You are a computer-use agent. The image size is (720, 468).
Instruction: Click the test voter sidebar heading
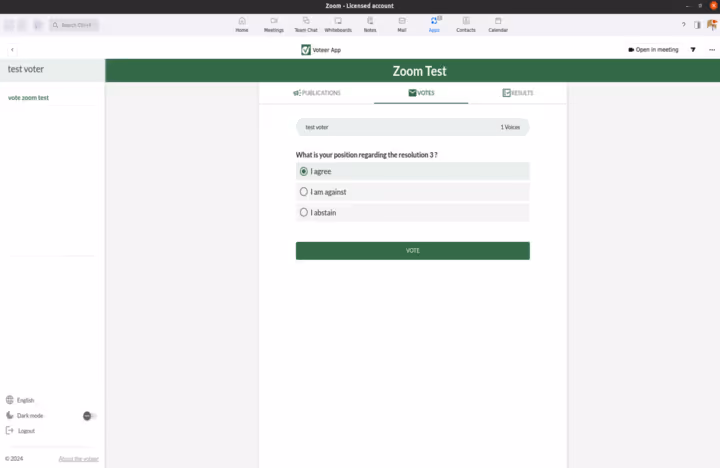[26, 69]
